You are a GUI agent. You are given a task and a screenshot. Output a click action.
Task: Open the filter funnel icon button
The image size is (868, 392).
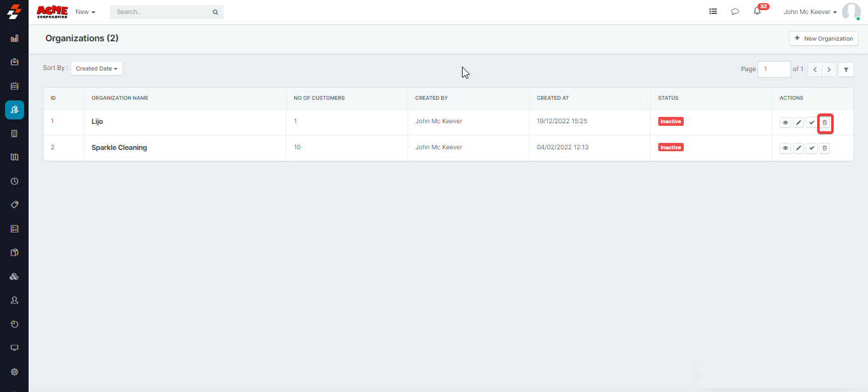[846, 69]
